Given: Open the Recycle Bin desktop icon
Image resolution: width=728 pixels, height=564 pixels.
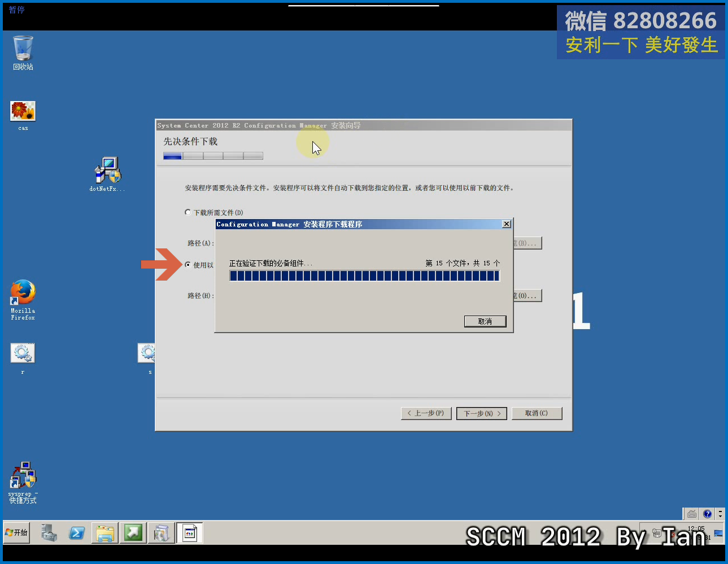Looking at the screenshot, I should [23, 53].
